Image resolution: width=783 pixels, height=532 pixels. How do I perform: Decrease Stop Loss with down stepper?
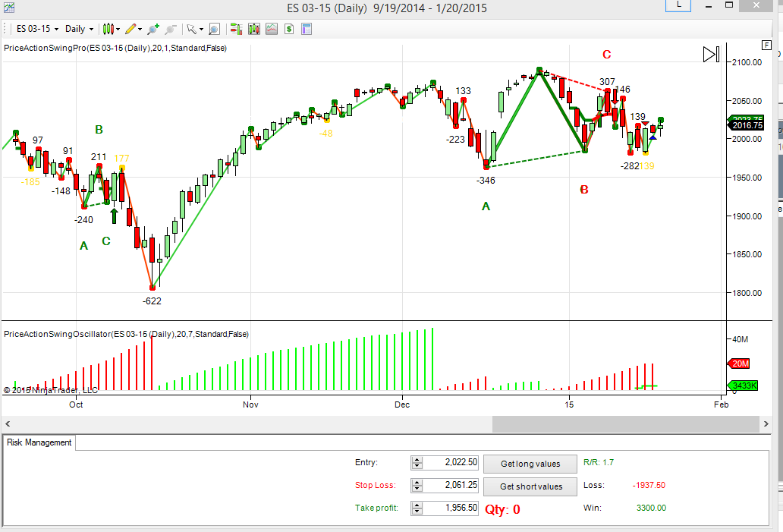(417, 489)
